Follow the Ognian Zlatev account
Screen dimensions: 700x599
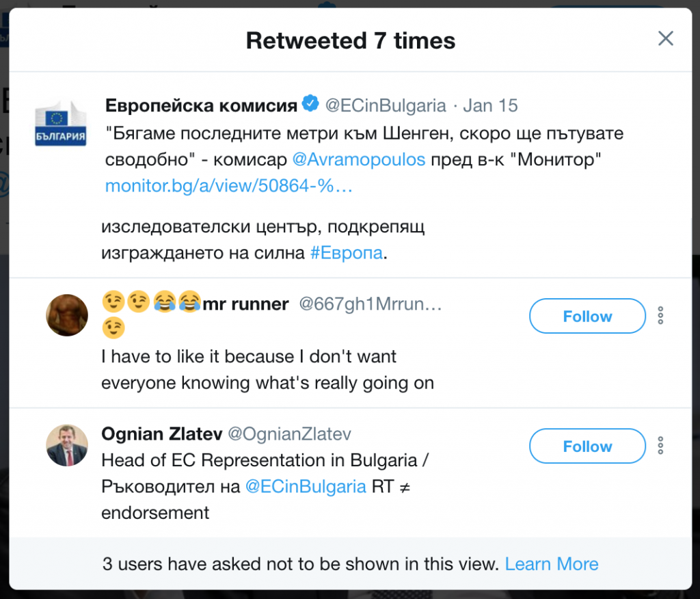pyautogui.click(x=587, y=446)
